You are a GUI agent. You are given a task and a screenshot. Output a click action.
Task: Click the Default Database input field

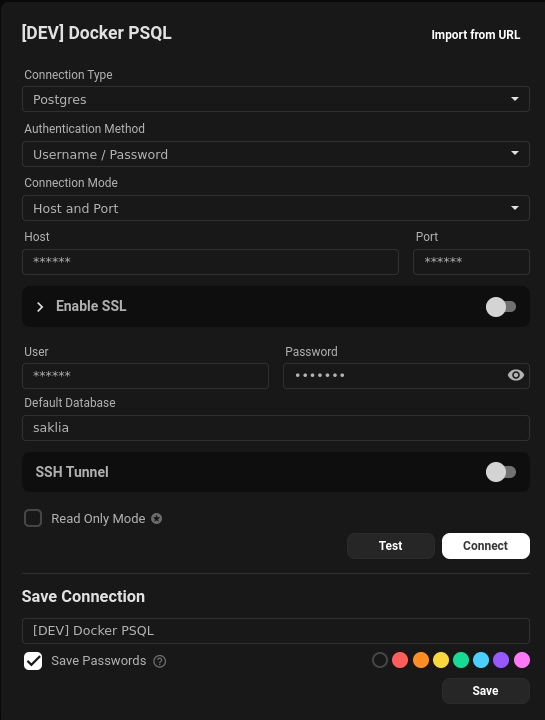click(x=276, y=428)
